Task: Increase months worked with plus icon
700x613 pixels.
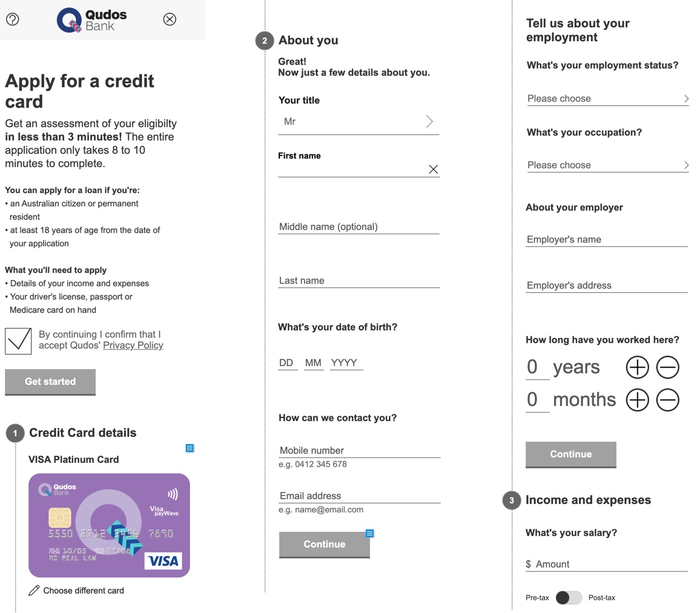Action: (637, 400)
